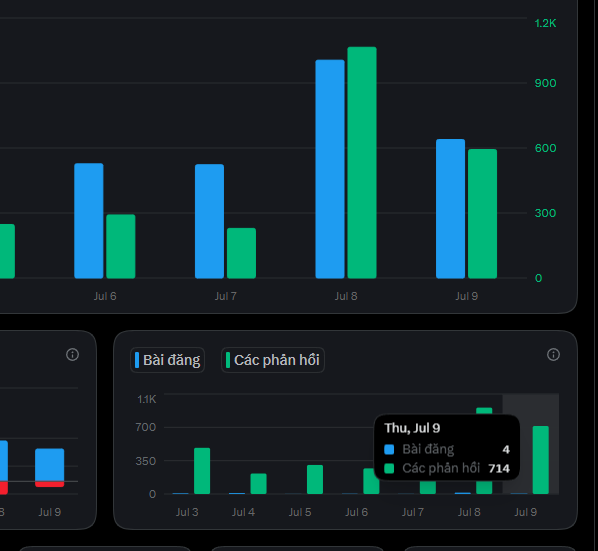Select green Jul 9 bar in top chart
The height and width of the screenshot is (551, 598).
(x=482, y=214)
